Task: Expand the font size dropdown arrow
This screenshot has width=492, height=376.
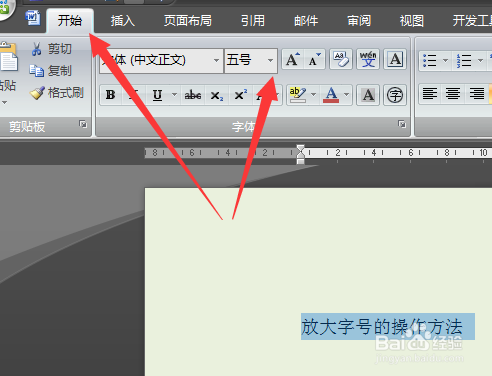Action: pos(271,61)
